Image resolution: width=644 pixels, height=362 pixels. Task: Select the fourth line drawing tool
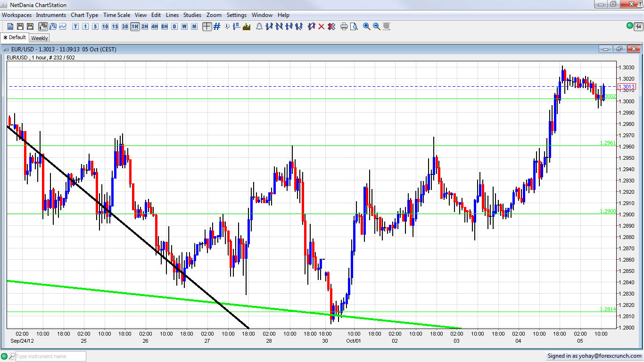pos(299,26)
